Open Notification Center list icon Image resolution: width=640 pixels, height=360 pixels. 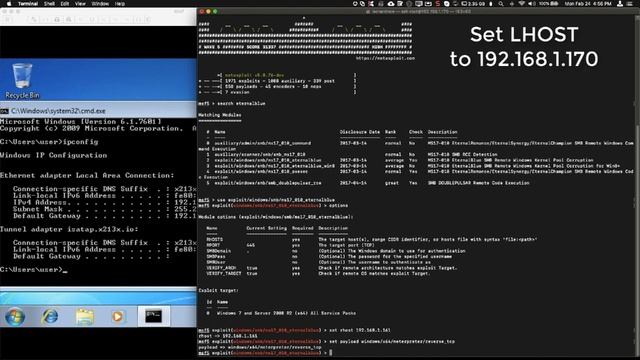[x=630, y=4]
